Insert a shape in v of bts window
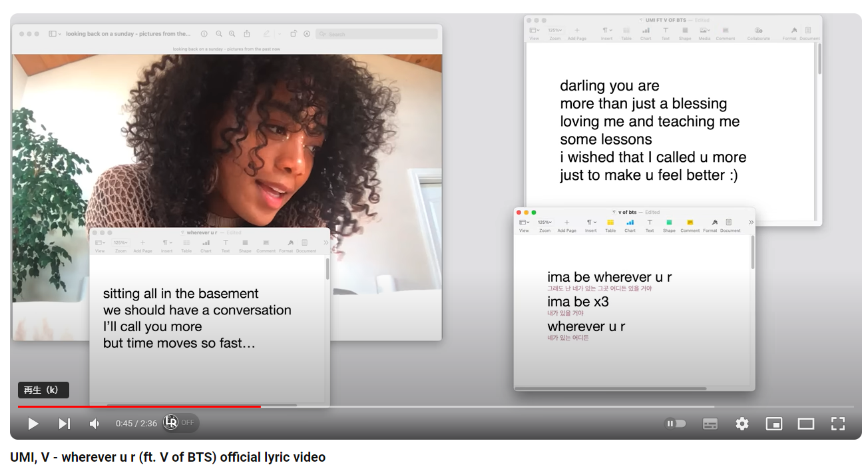This screenshot has height=467, width=868. click(x=669, y=225)
